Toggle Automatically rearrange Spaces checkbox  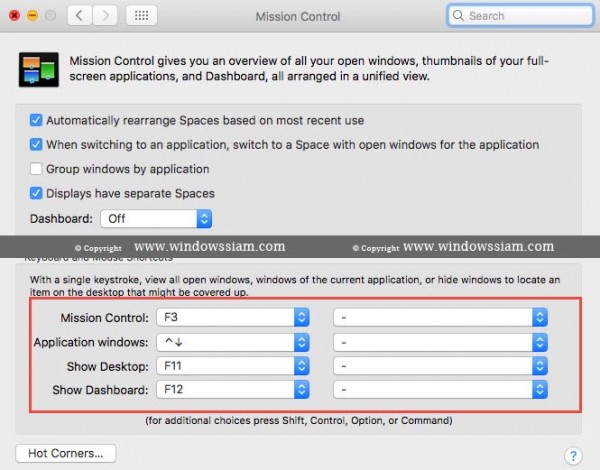(x=36, y=120)
